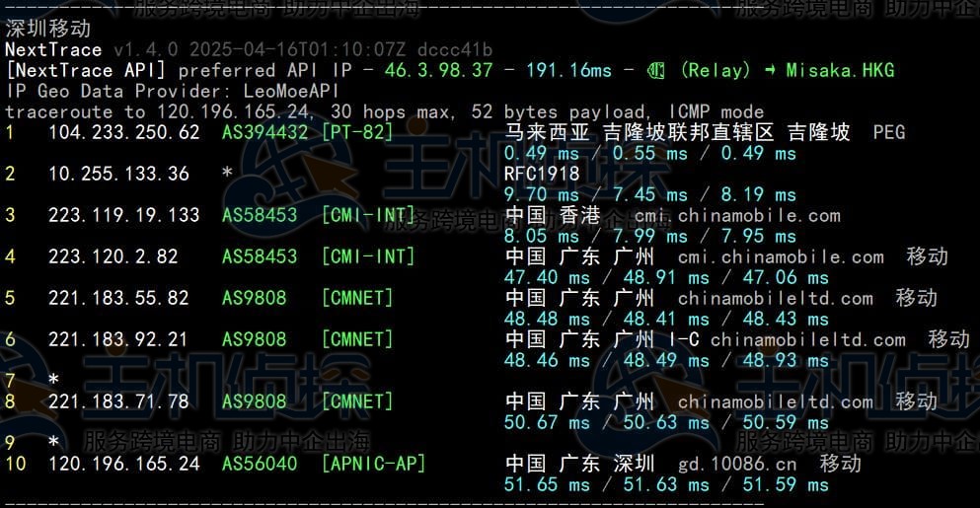
Task: Click the RFC1918 label
Action: point(542,174)
